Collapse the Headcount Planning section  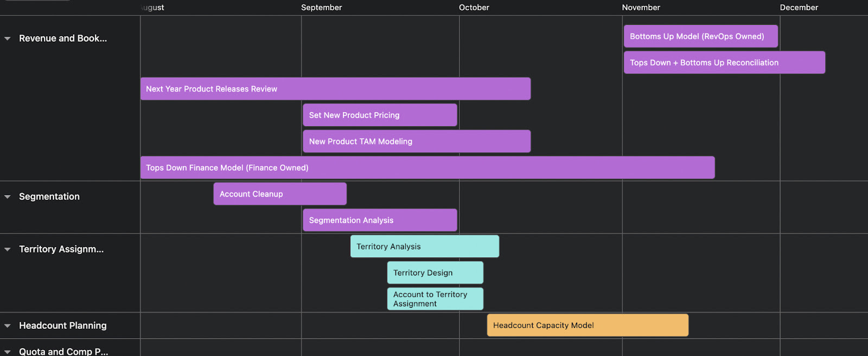click(x=7, y=325)
